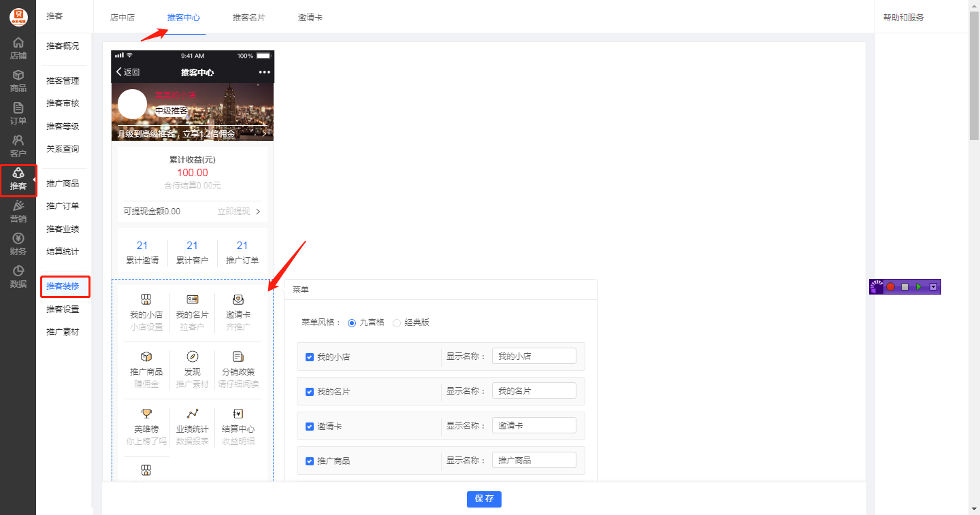
Task: Click the red record button on recorder bar
Action: point(890,287)
